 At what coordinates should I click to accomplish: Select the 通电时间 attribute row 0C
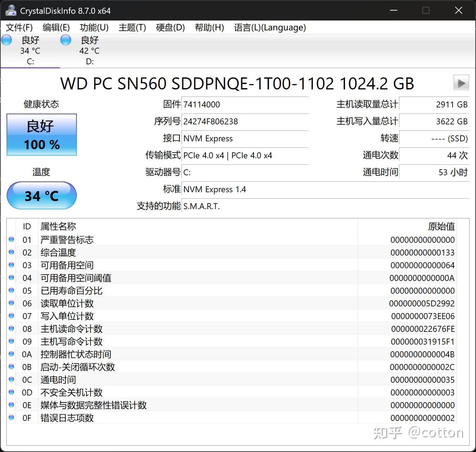click(232, 380)
